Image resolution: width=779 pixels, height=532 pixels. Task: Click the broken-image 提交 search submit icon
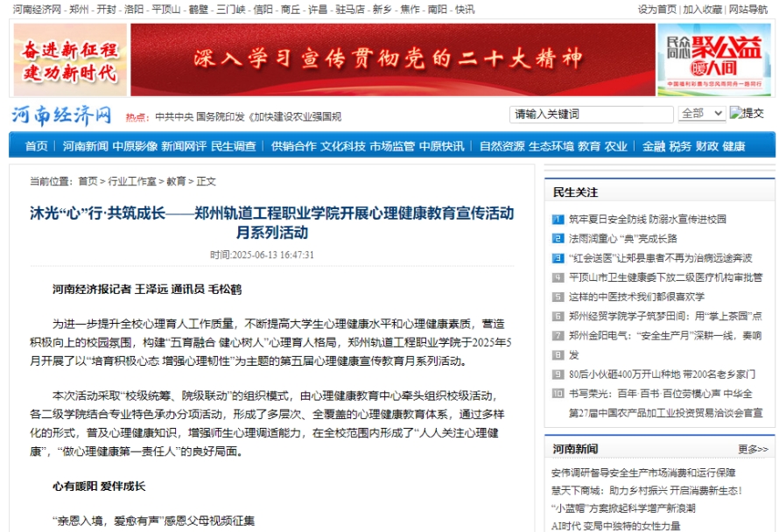[747, 114]
